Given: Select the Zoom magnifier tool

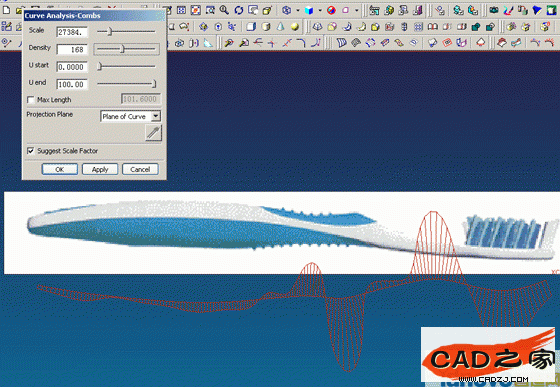Looking at the screenshot, I should (224, 10).
